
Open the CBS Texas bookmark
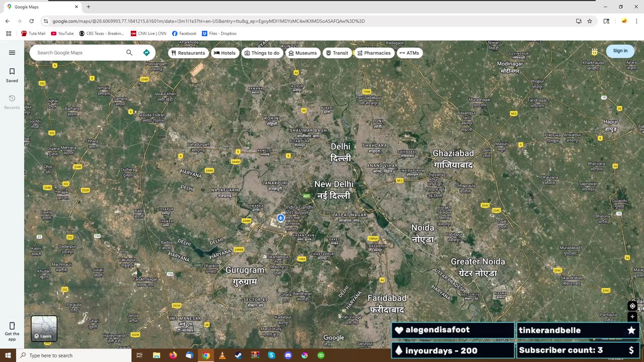pos(101,34)
